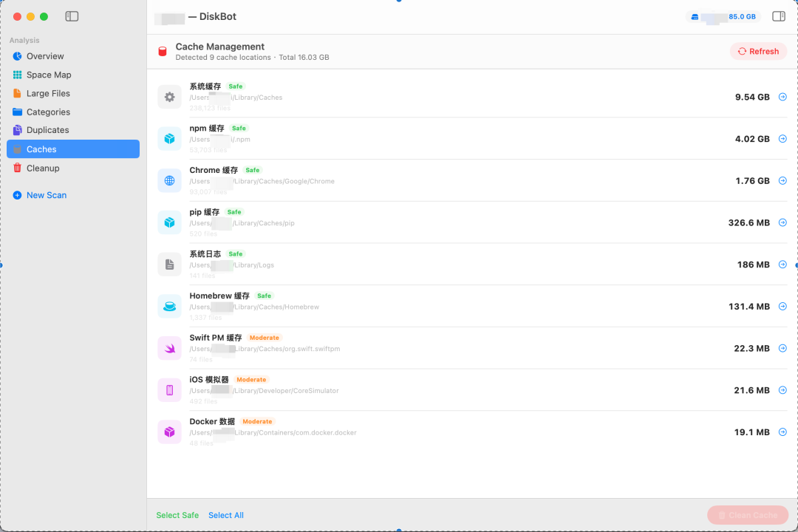The height and width of the screenshot is (532, 798).
Task: Click the globe icon for Chrome 缓存
Action: click(169, 181)
